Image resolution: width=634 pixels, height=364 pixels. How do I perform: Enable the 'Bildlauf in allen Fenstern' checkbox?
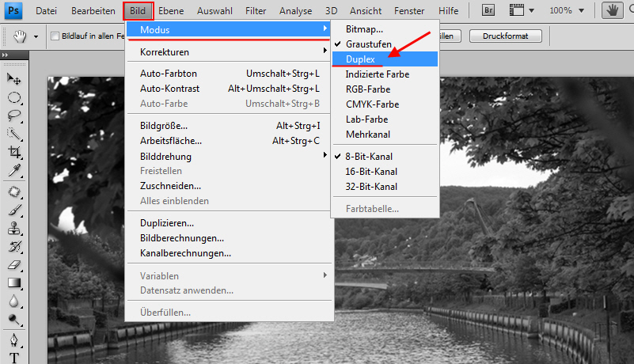pos(55,36)
